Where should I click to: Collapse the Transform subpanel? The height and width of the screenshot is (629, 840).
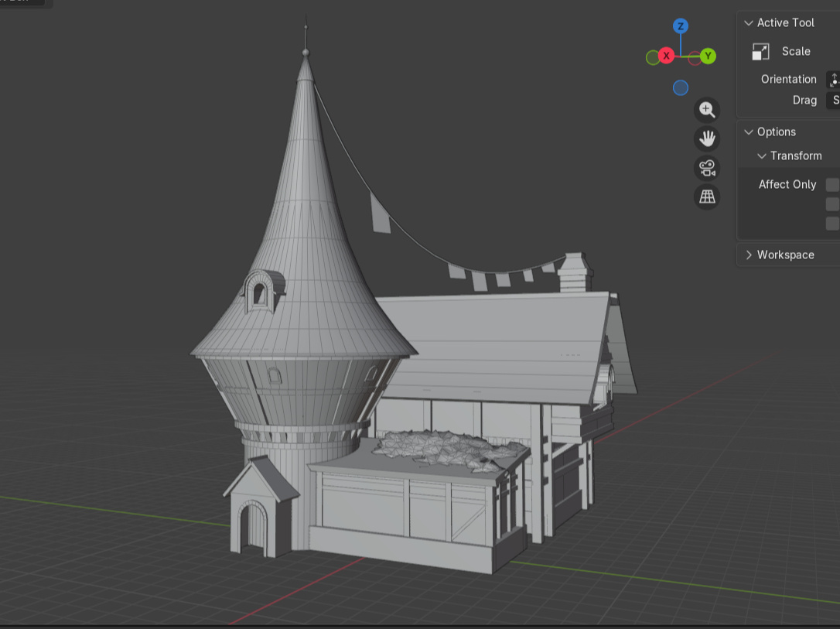point(762,156)
